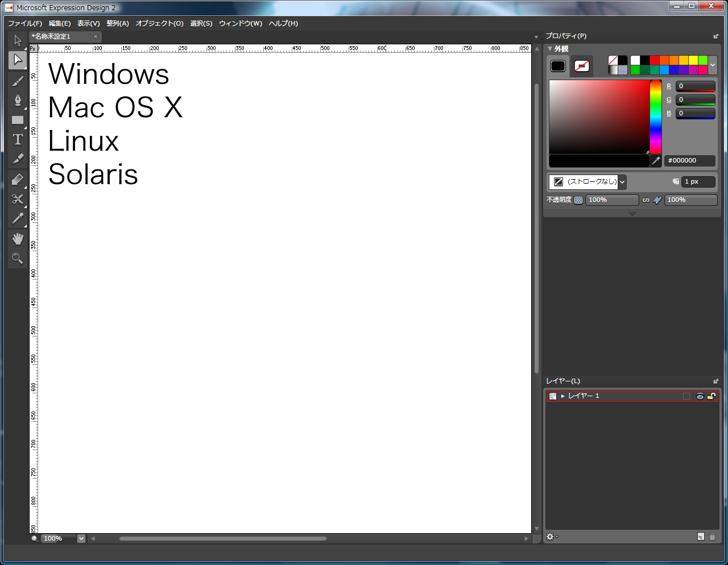Expand Layer 1 tree arrow
The image size is (728, 565).
coord(563,396)
